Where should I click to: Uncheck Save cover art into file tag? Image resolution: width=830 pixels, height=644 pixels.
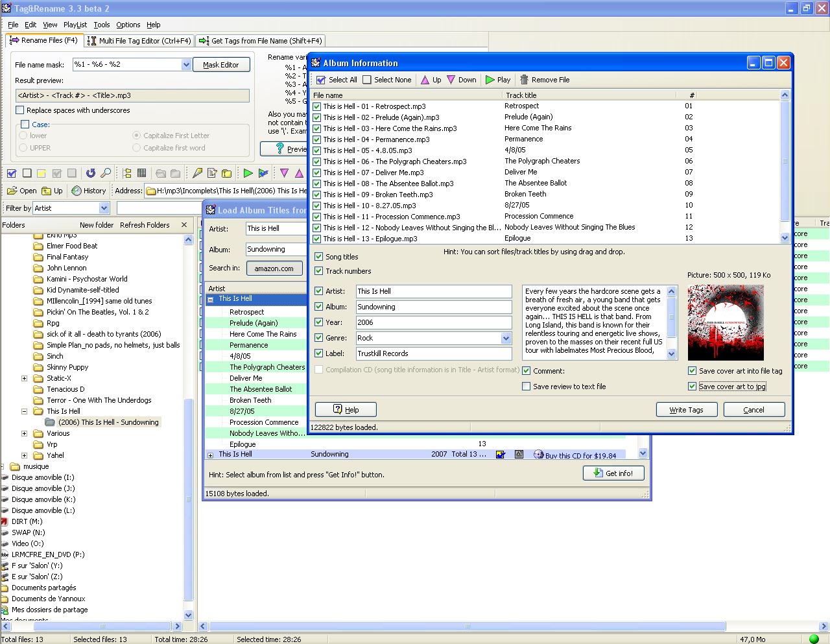pyautogui.click(x=692, y=371)
